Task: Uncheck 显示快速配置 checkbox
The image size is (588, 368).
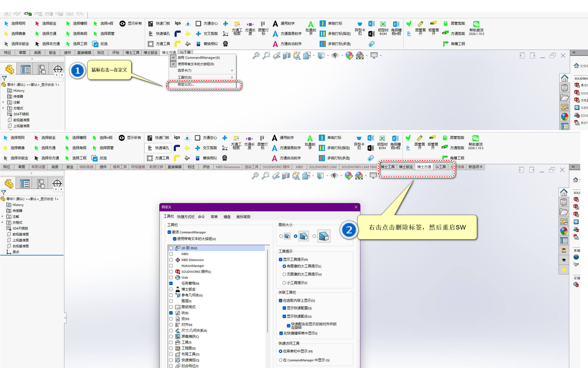Action: [x=284, y=308]
